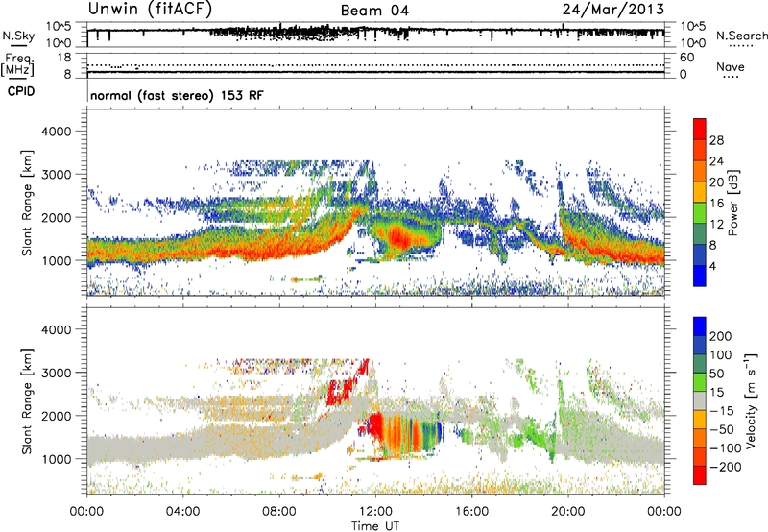Click the '12:00' time tick label
Image resolution: width=768 pixels, height=532 pixels.
375,512
